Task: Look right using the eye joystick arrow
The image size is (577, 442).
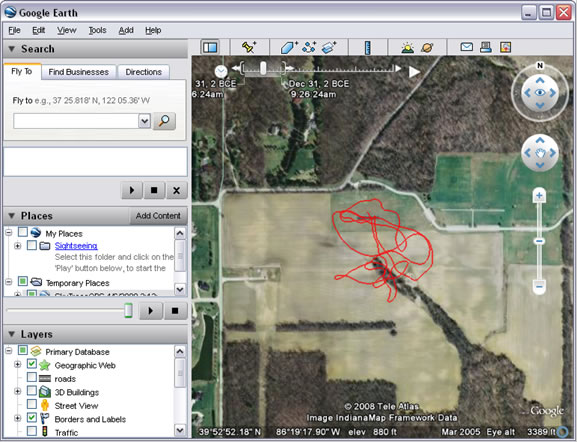Action: point(553,93)
